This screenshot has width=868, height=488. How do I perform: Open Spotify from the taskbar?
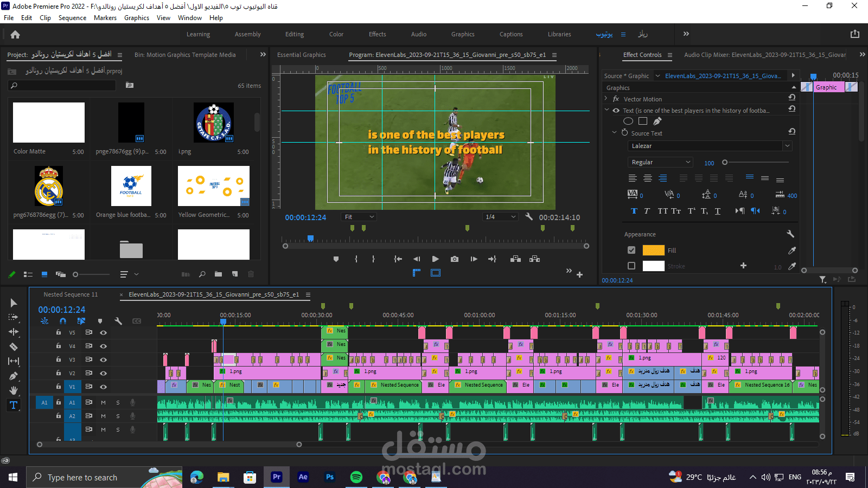(356, 477)
